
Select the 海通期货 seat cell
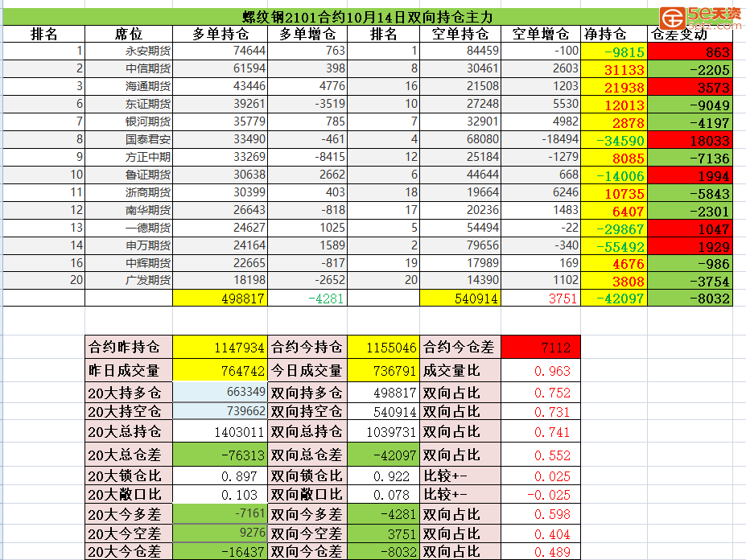pos(129,87)
